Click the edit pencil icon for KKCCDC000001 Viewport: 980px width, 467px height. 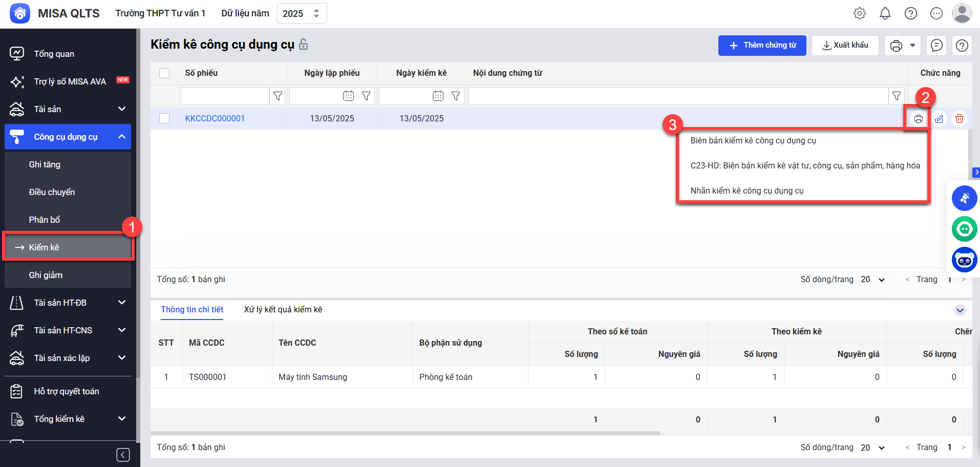939,119
